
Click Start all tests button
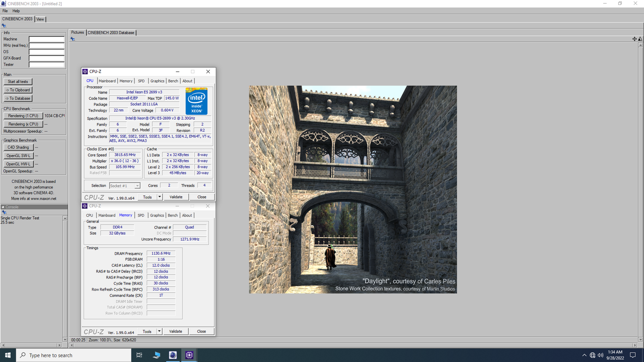click(18, 81)
